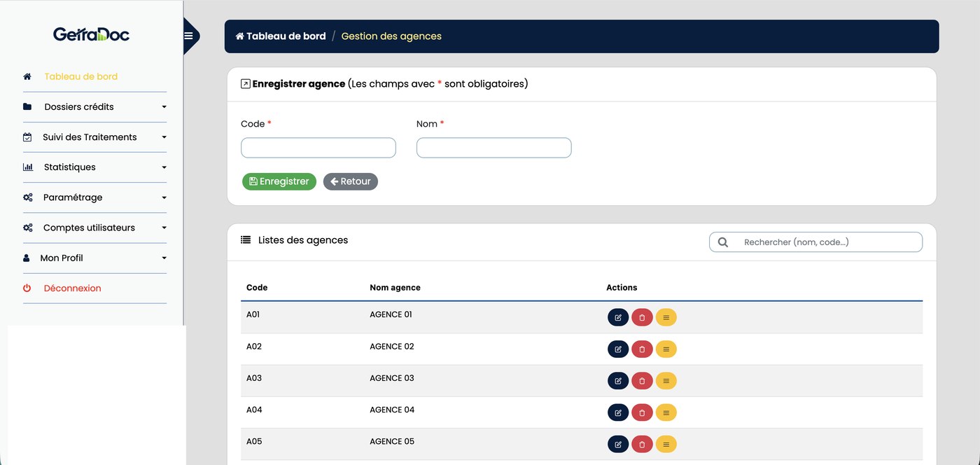Viewport: 980px width, 465px height.
Task: Click code cell A03
Action: tap(254, 378)
